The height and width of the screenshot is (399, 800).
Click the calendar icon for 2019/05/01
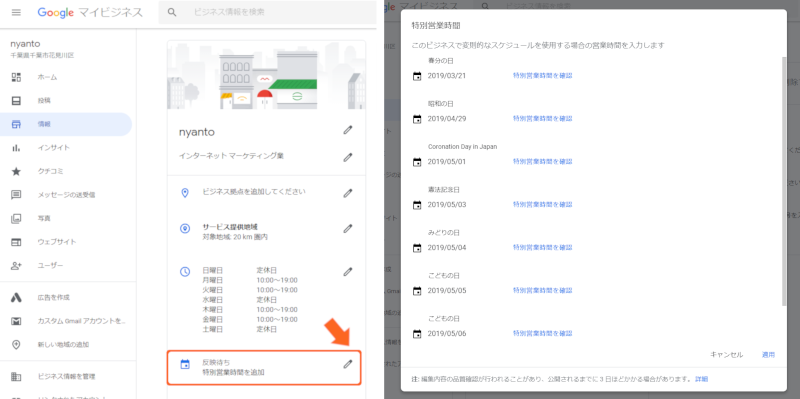[417, 162]
